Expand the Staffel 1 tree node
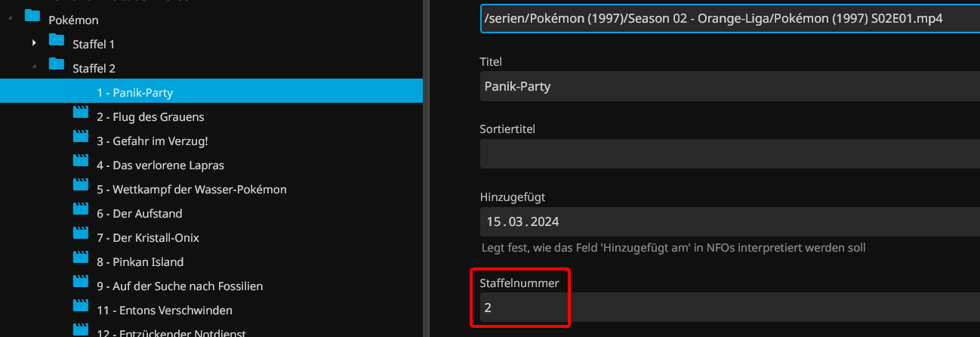This screenshot has width=980, height=337. click(34, 44)
